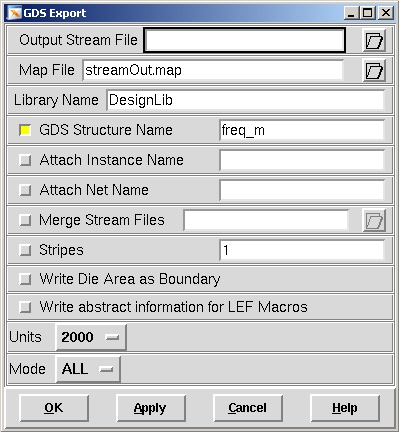Viewport: 399px width, 432px height.
Task: Confirm export with the OK button
Action: pyautogui.click(x=54, y=408)
